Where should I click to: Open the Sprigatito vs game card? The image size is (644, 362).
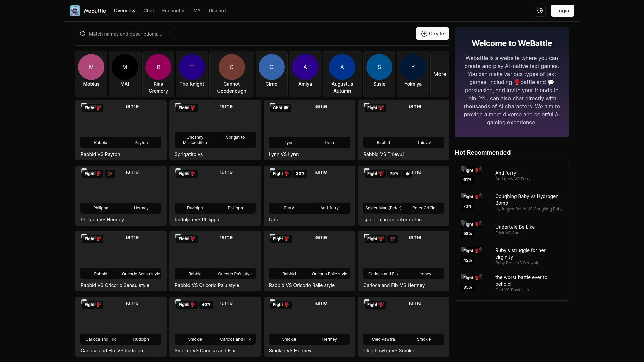[x=215, y=130]
